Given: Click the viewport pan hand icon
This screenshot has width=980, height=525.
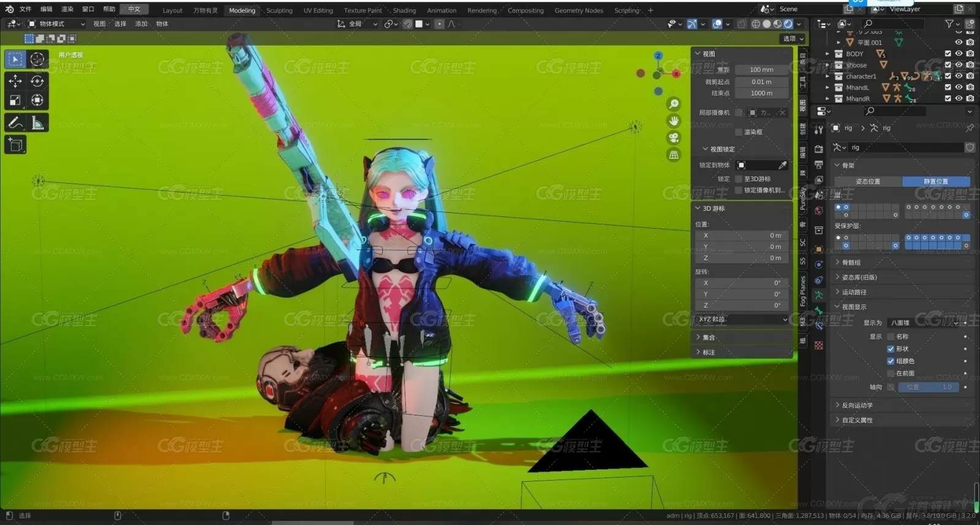Looking at the screenshot, I should [x=674, y=121].
